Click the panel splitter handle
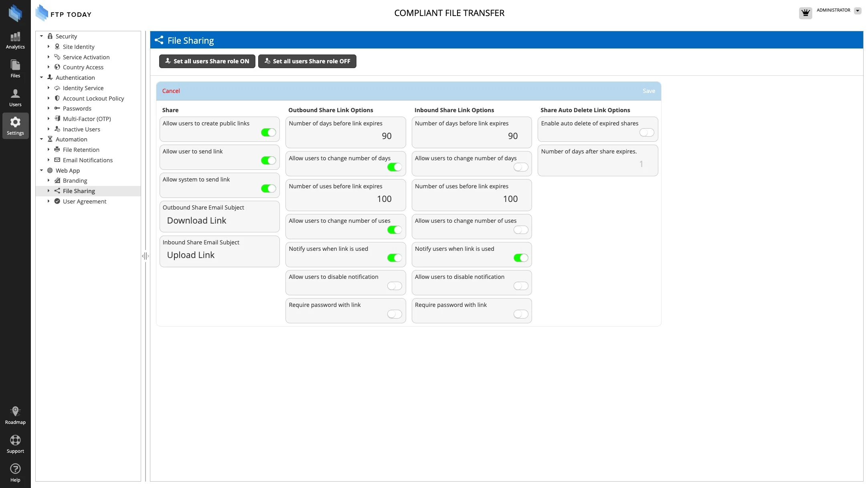868x488 pixels. pyautogui.click(x=145, y=256)
